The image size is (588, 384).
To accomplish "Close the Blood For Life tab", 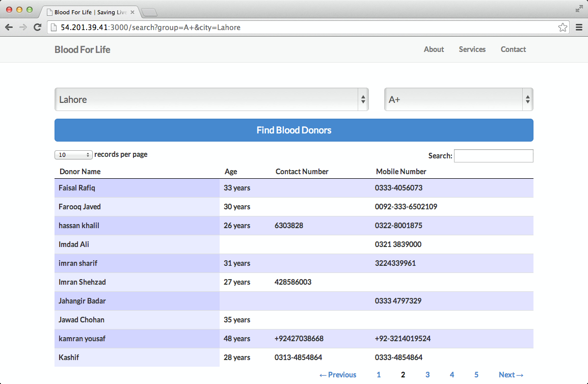I will tap(132, 12).
